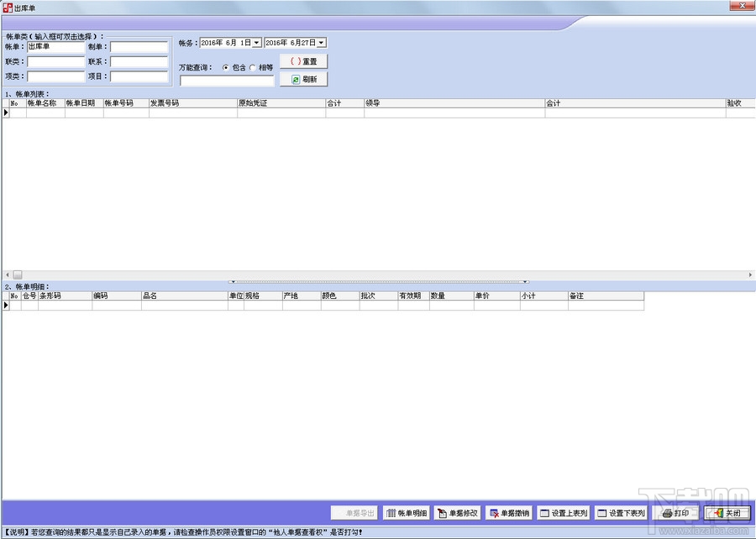Screen dimensions: 756x539
Task: Click the 规格 column header
Action: 263,296
